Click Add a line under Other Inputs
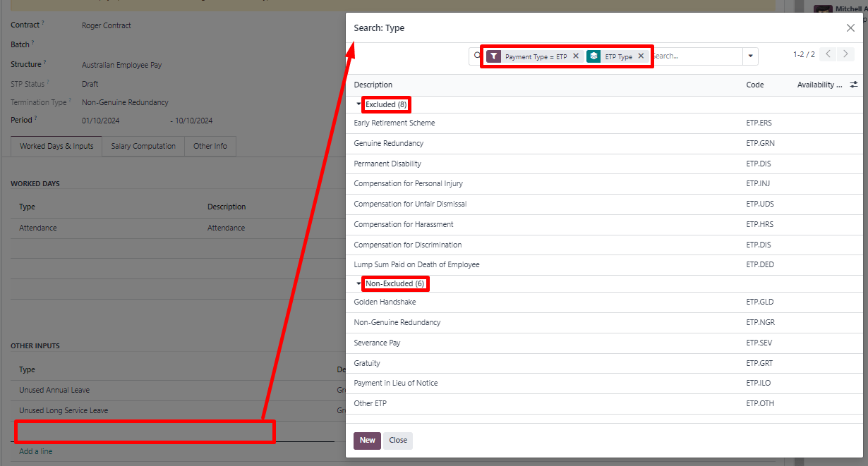The height and width of the screenshot is (466, 868). (x=36, y=451)
